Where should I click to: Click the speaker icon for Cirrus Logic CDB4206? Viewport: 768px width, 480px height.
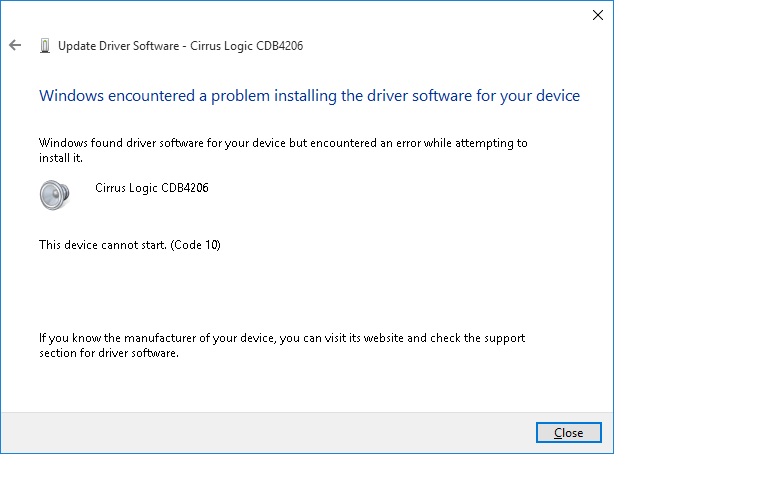tap(54, 195)
